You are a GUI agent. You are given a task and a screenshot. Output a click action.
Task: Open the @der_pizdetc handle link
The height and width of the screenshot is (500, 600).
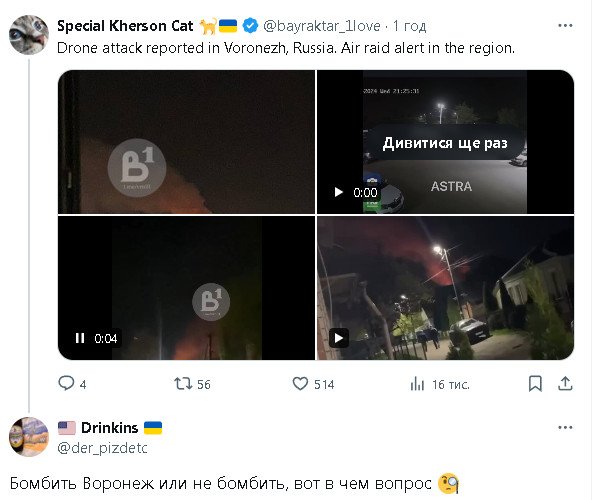pos(102,448)
